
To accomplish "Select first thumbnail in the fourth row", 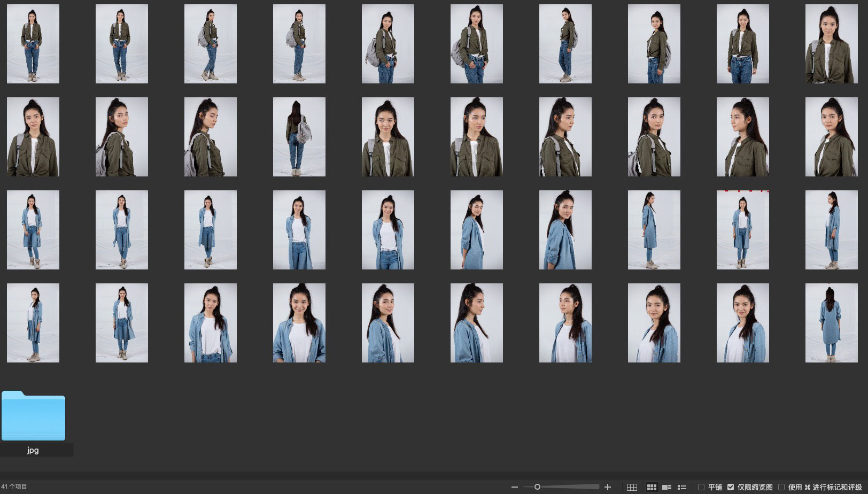I will pos(33,323).
